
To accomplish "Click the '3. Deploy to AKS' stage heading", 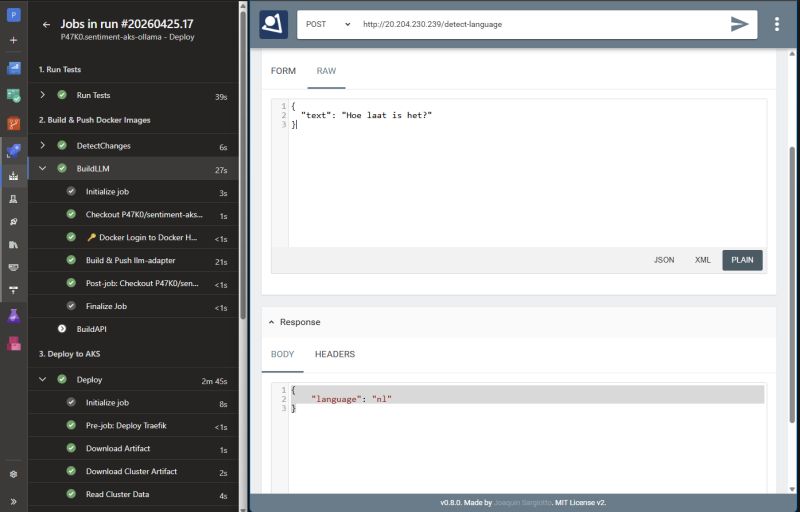I will (69, 354).
